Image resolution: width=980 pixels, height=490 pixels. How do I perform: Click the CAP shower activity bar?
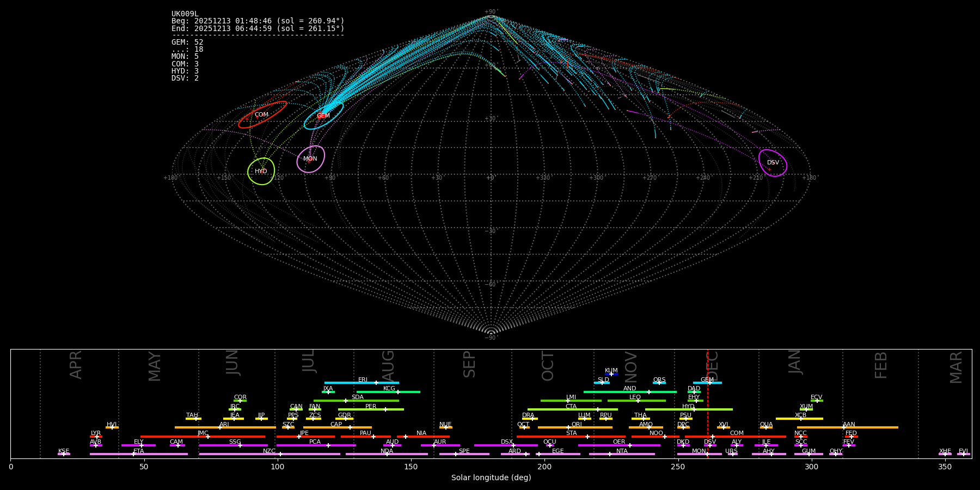coord(337,427)
